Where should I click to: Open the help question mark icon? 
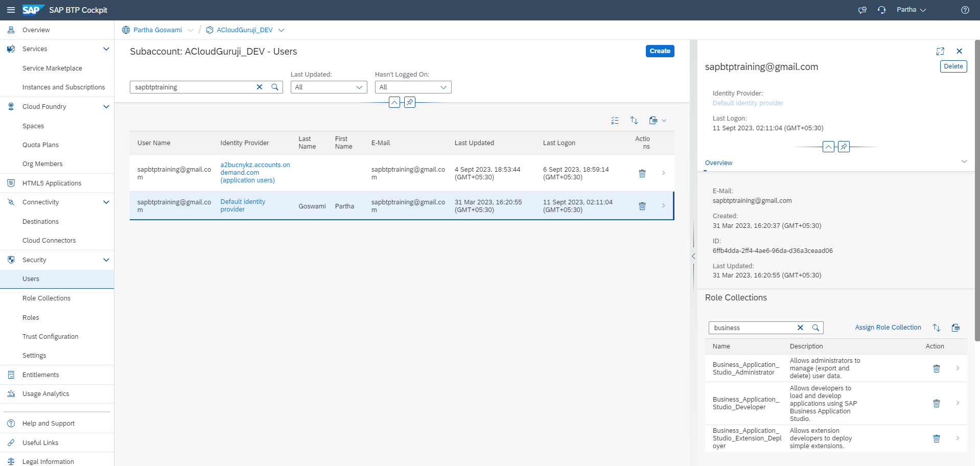coord(965,10)
